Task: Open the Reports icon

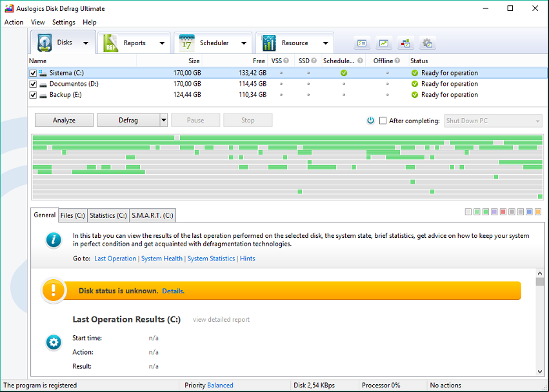Action: [x=111, y=43]
